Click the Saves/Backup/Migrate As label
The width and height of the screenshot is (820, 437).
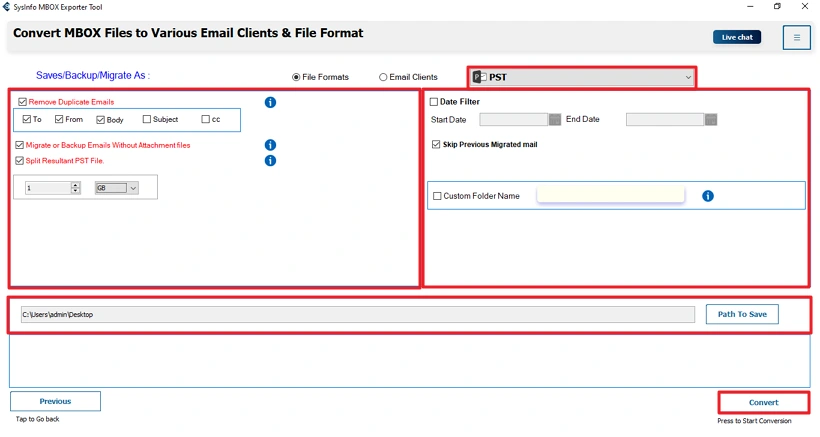coord(93,75)
